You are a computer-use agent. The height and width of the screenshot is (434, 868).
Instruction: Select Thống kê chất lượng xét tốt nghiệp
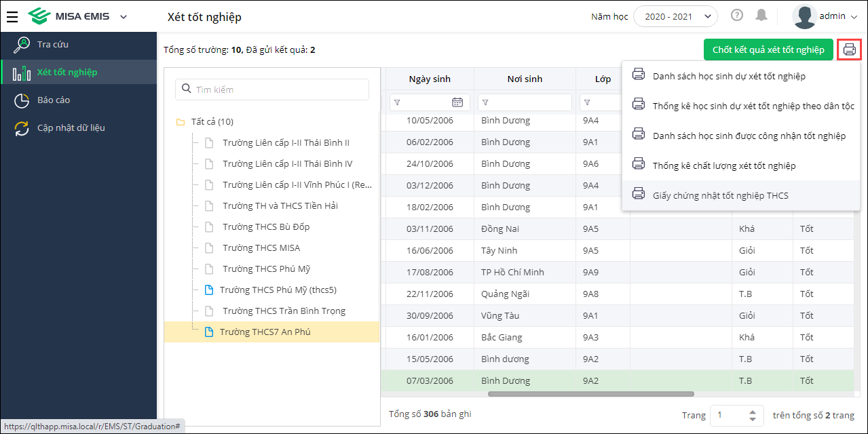click(724, 166)
